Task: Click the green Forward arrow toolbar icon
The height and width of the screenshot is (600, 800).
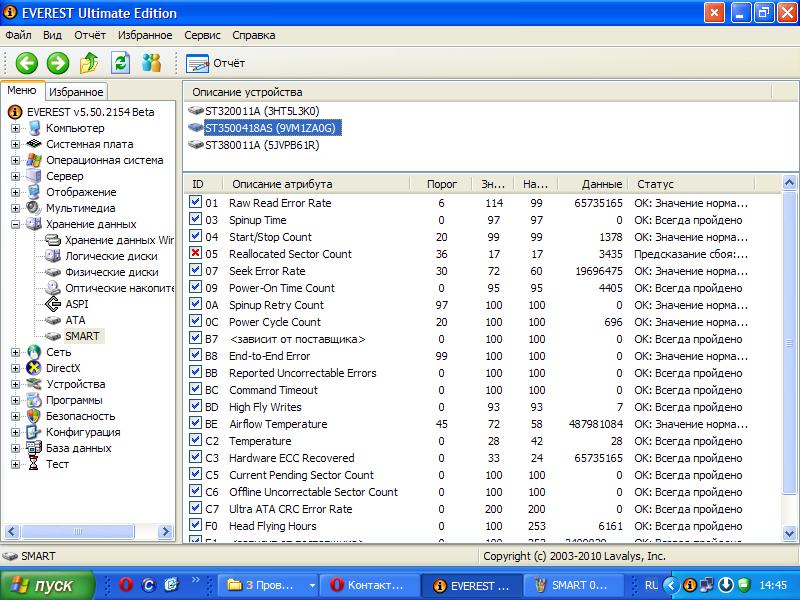Action: pyautogui.click(x=58, y=63)
